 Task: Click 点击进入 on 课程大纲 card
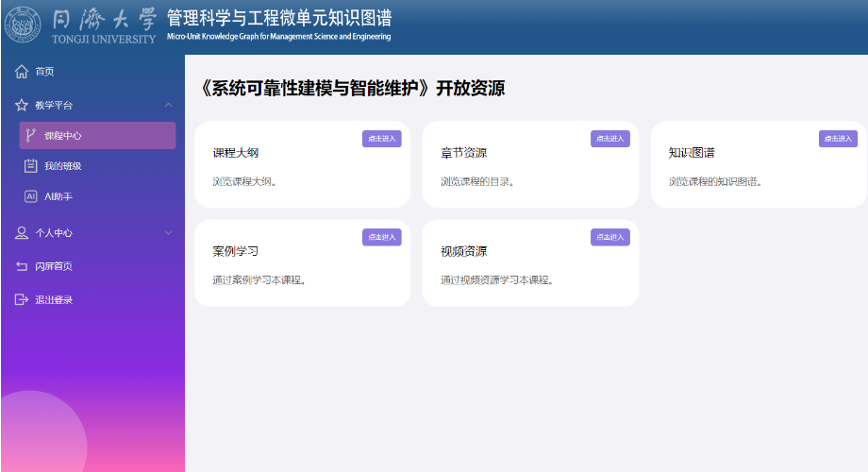pos(382,139)
